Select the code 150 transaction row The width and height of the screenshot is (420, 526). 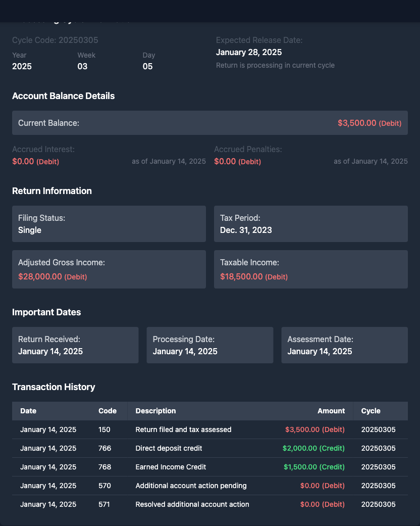pos(209,429)
